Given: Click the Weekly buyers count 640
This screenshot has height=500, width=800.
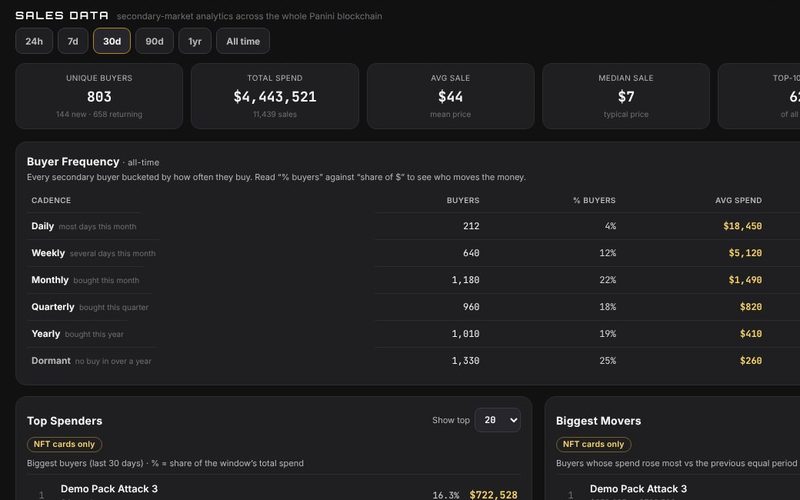Looking at the screenshot, I should coord(471,253).
